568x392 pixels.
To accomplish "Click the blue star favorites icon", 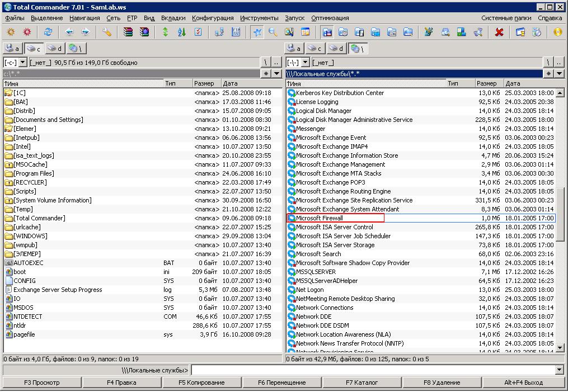I will point(257,32).
